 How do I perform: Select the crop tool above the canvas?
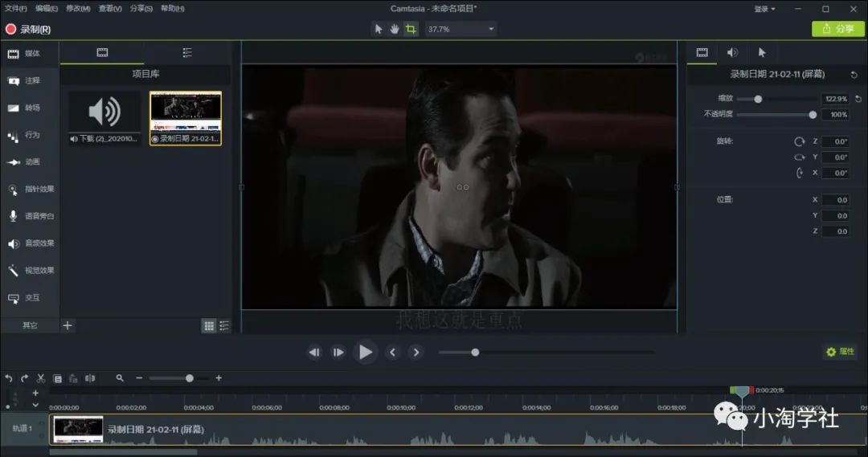pos(411,29)
